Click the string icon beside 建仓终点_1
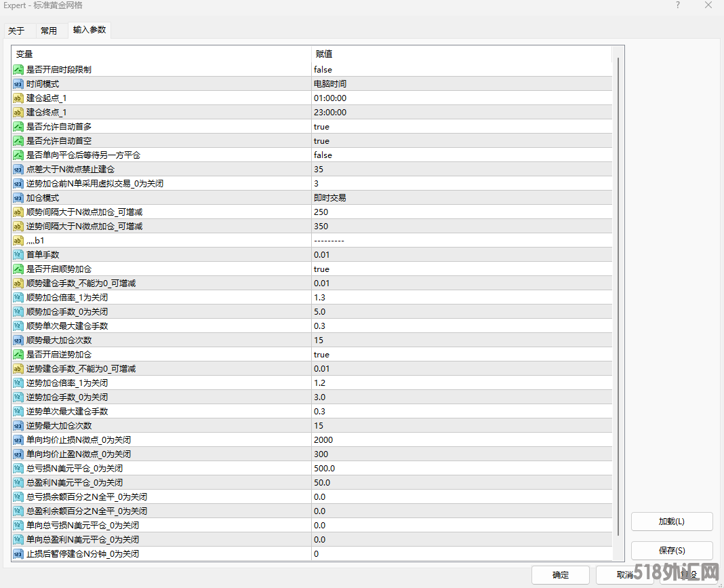 (18, 112)
